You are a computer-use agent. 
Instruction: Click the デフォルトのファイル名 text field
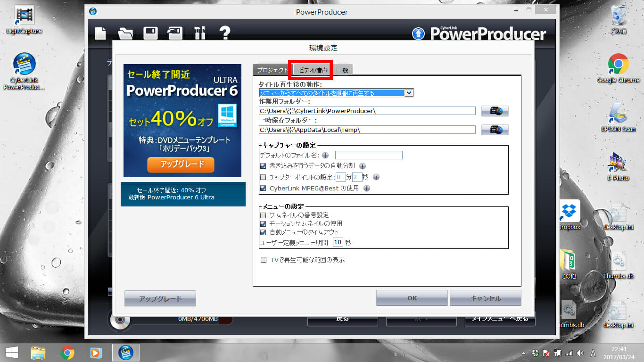(369, 155)
